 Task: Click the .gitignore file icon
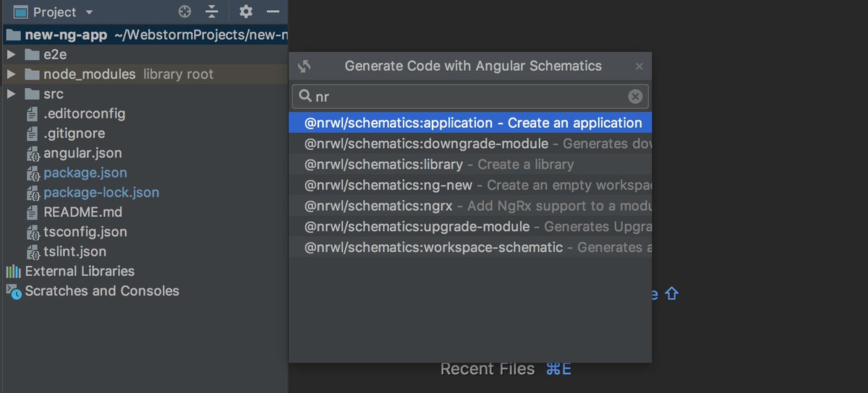click(x=32, y=134)
